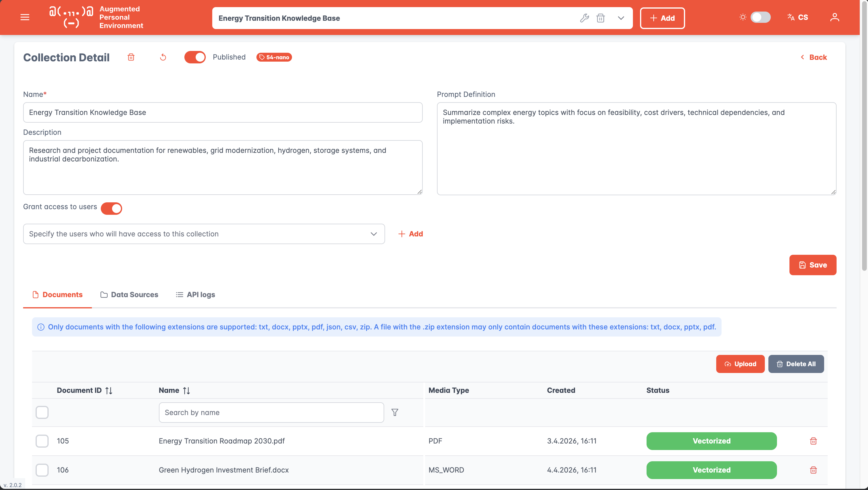Viewport: 868px width, 490px height.
Task: Switch language using the CS icon
Action: click(x=797, y=17)
